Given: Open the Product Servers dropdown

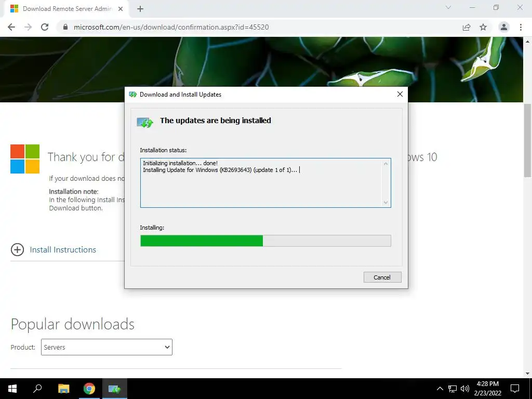Looking at the screenshot, I should click(x=107, y=347).
